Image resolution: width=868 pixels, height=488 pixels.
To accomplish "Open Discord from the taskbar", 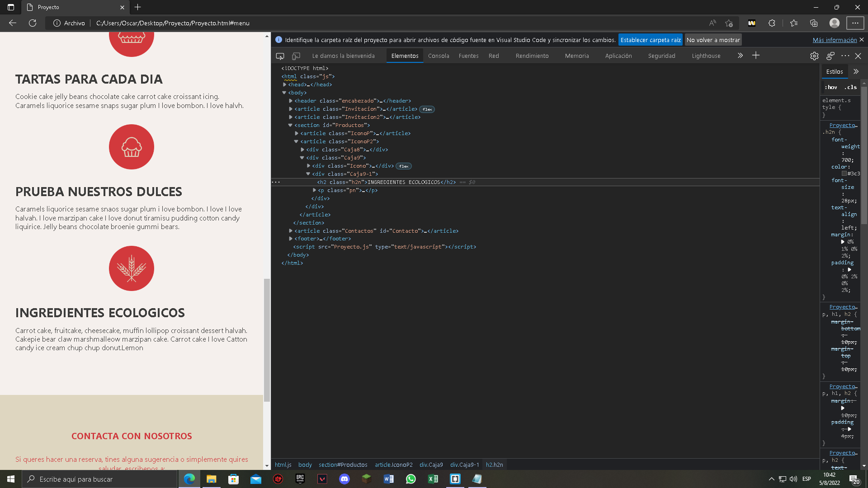I will point(344,479).
